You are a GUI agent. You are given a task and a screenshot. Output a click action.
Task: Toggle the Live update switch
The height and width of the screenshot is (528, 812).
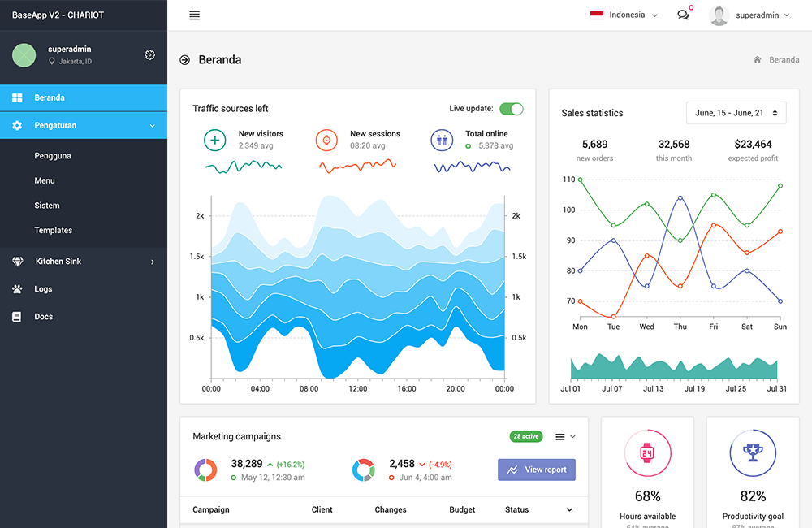coord(511,109)
